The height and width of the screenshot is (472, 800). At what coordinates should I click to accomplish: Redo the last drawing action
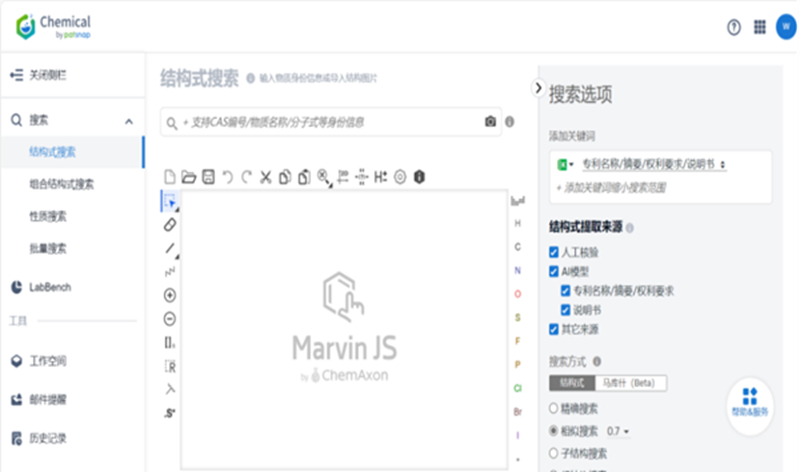[246, 177]
